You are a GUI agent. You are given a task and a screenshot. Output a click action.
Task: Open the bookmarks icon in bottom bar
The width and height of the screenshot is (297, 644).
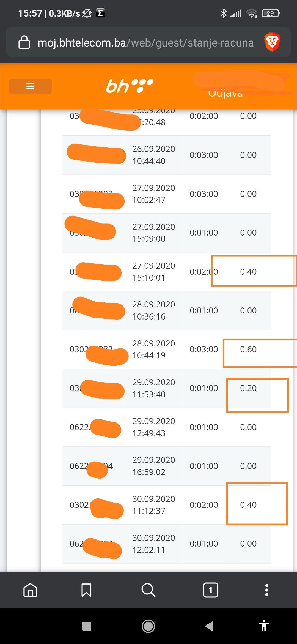(x=86, y=590)
